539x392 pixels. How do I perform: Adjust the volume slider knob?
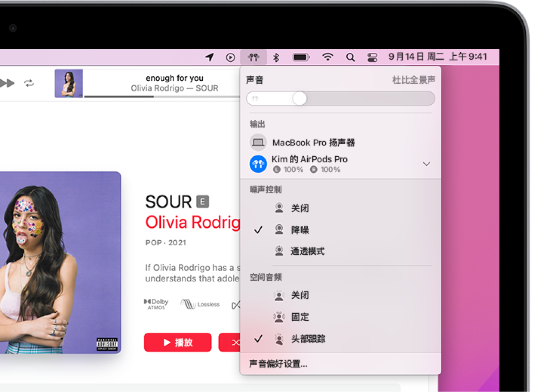pos(300,99)
